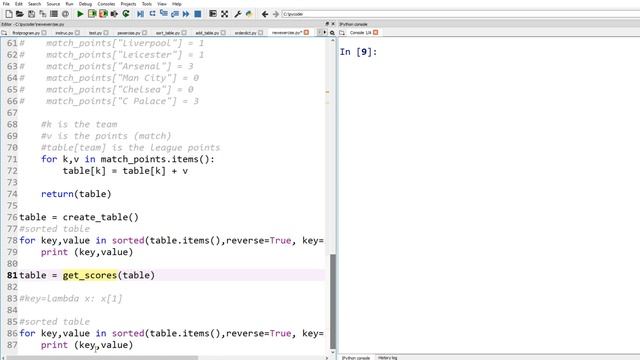Run cell and advance icon
Image resolution: width=640 pixels, height=360 pixels.
coord(103,14)
